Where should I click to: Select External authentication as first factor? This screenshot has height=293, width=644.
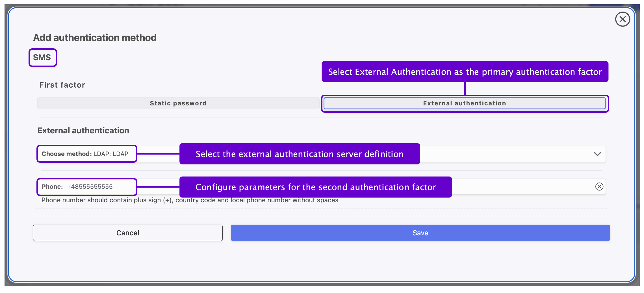coord(464,103)
